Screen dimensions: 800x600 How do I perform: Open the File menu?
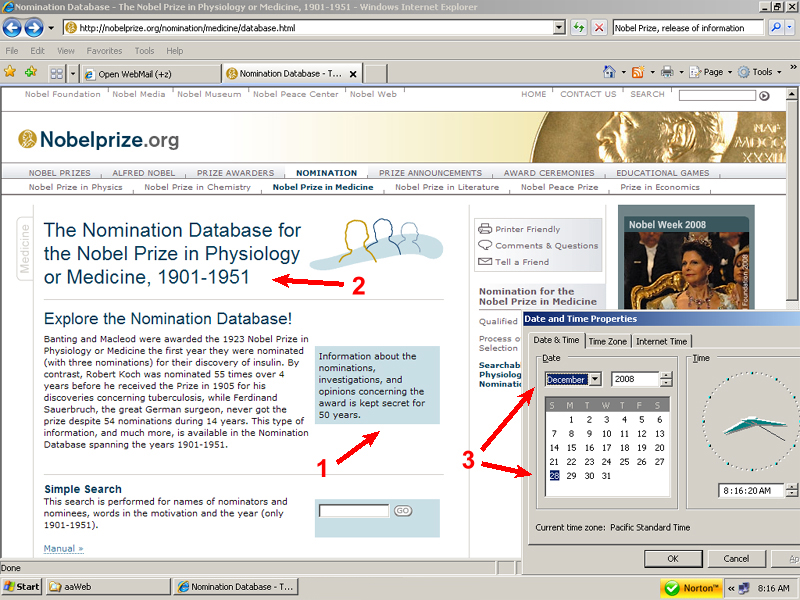pos(11,51)
